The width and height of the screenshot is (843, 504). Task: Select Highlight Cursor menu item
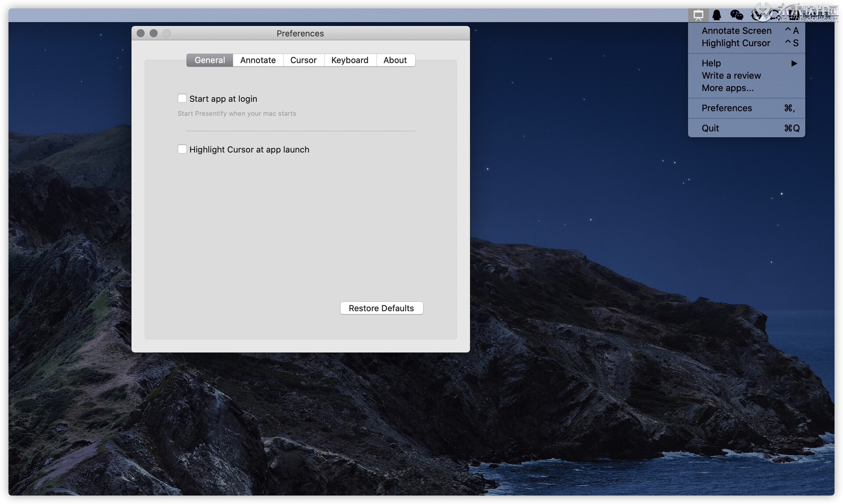736,43
